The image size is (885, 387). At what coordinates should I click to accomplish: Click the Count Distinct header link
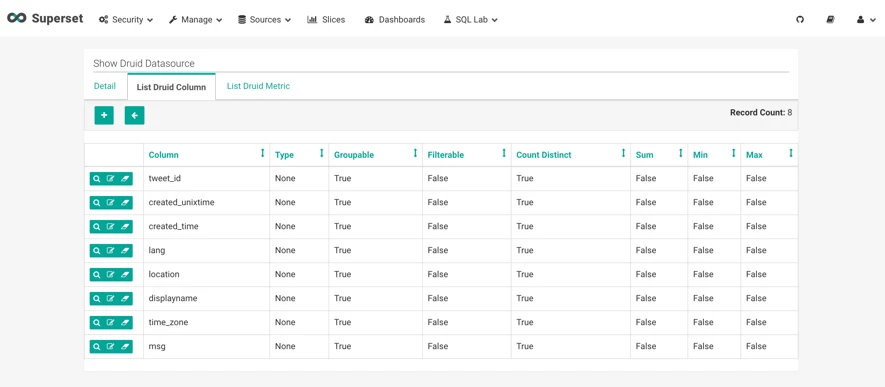(x=544, y=155)
